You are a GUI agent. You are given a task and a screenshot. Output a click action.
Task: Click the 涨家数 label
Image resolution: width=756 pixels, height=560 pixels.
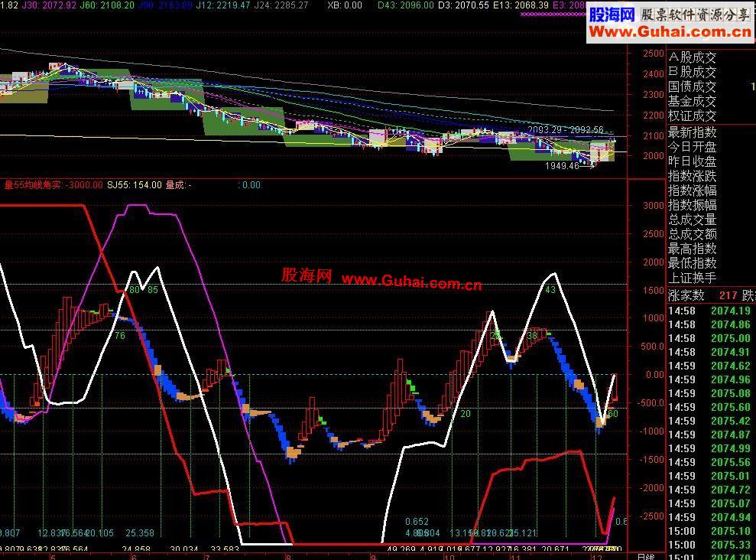[x=686, y=295]
